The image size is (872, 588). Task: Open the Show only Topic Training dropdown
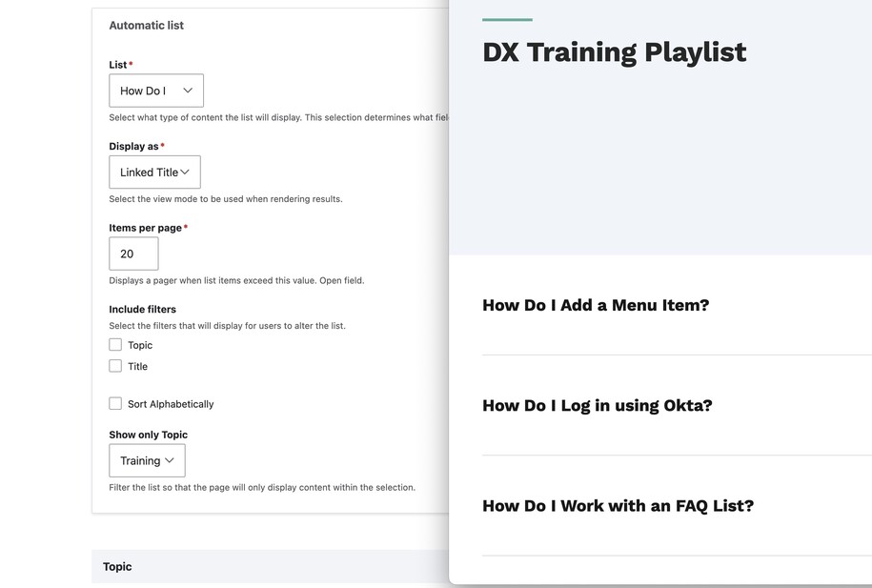147,461
